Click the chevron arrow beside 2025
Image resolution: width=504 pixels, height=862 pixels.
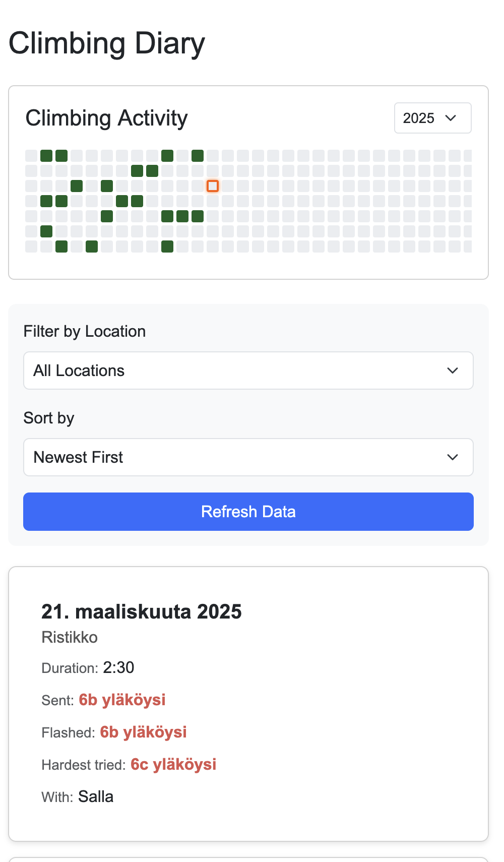point(451,118)
